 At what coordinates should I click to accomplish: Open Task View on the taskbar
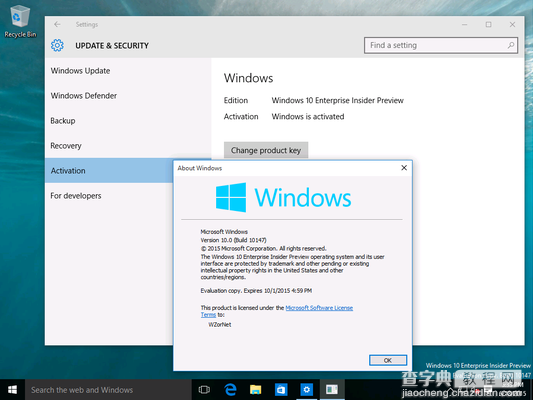204,390
